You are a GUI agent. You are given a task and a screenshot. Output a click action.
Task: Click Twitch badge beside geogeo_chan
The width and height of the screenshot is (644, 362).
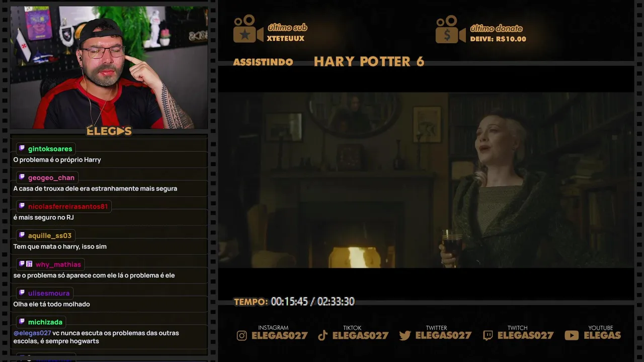click(22, 177)
